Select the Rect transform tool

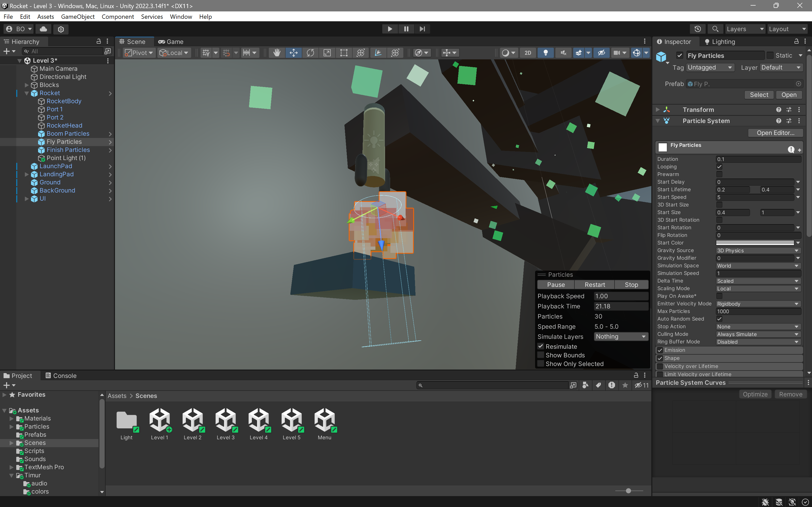tap(344, 53)
